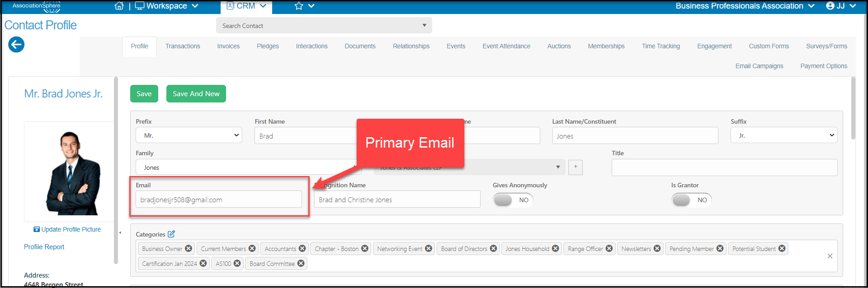Click the Save button
Screen dimensions: 868x288
tap(144, 94)
